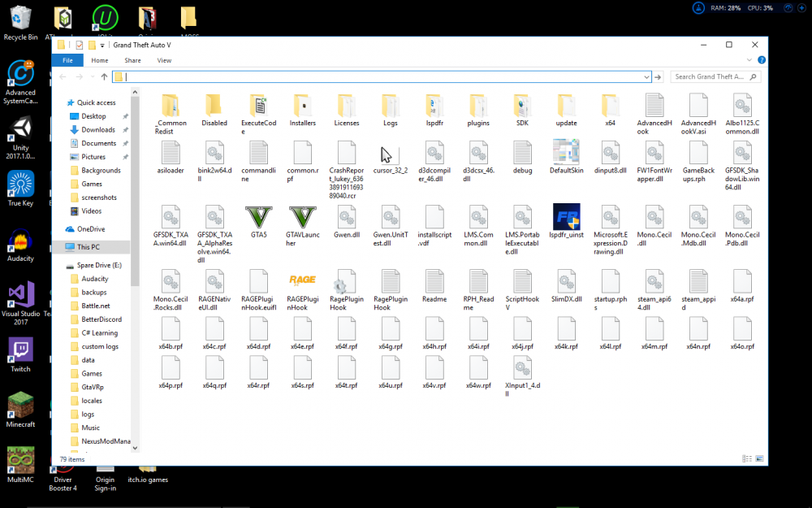Open the GTA5 application icon
The image size is (812, 508).
point(258,217)
